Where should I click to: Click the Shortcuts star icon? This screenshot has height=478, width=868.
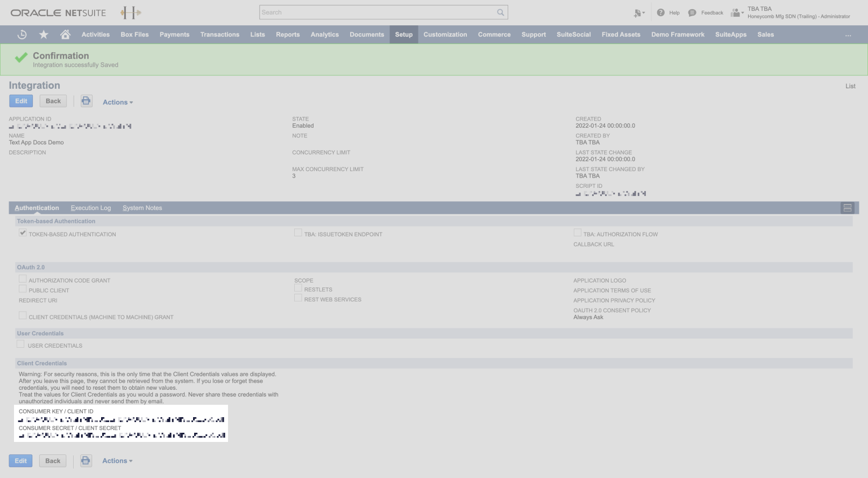point(44,34)
